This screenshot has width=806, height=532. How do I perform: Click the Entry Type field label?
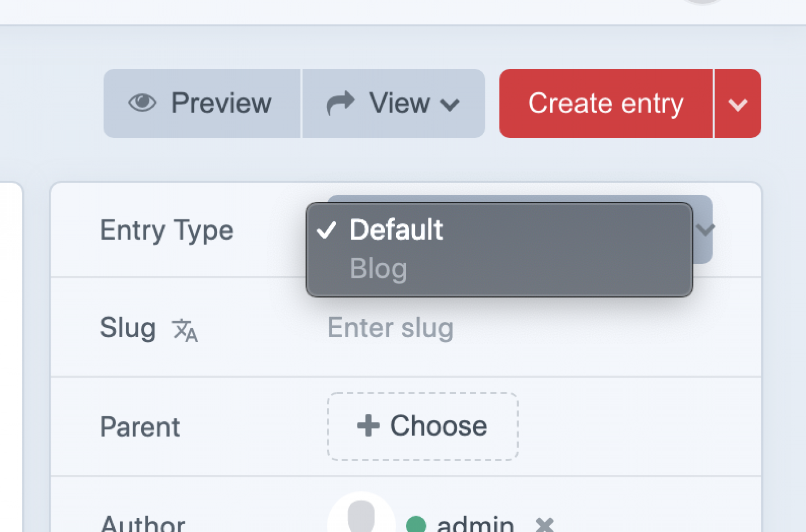click(x=167, y=230)
